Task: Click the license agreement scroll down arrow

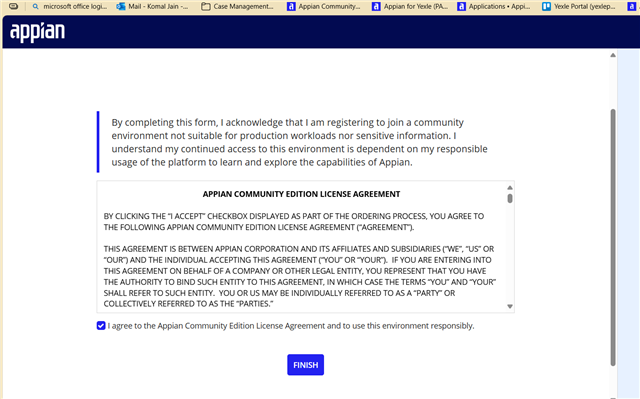Action: [510, 306]
